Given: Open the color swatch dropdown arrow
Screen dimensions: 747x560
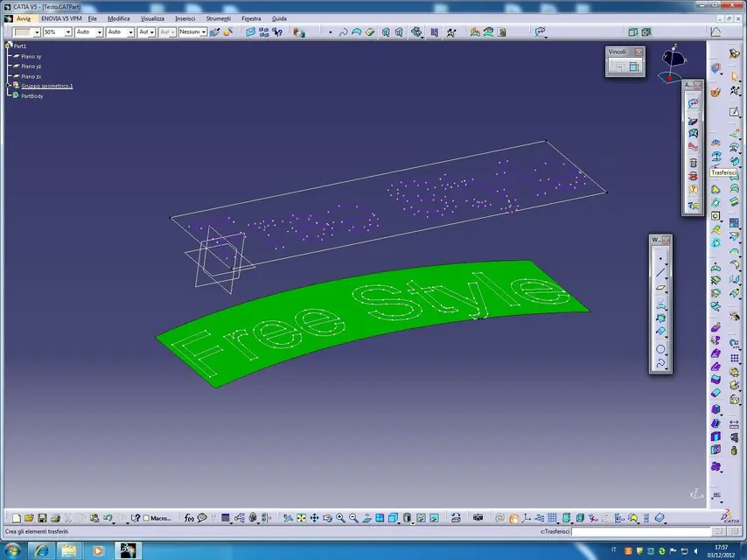Looking at the screenshot, I should (37, 31).
